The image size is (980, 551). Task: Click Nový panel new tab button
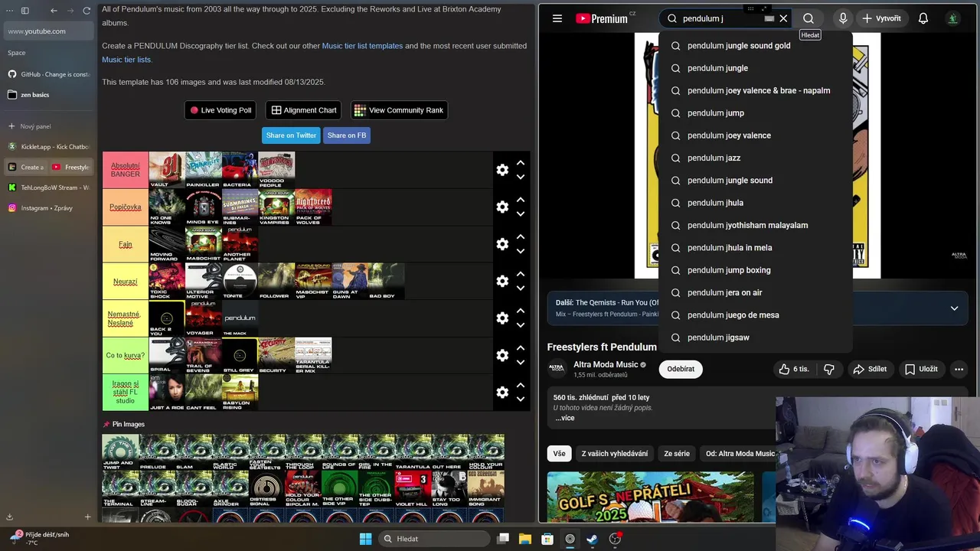(x=48, y=126)
